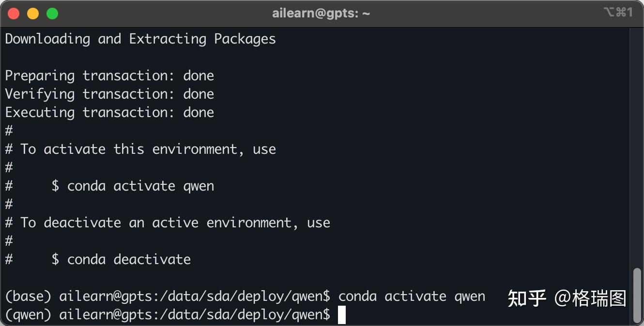Click the 知乎 watermark logo

(527, 298)
